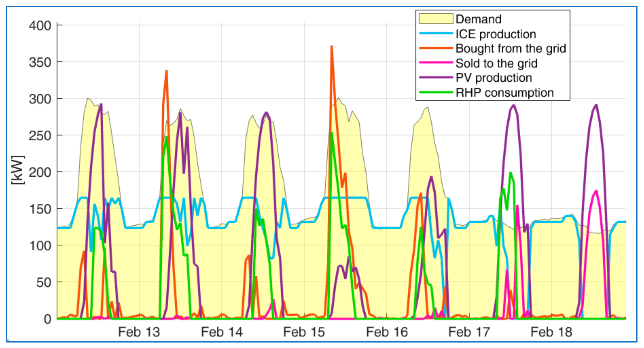Click the Feb 18 x-axis label
Viewport: 644px width, 348px height.
[x=551, y=332]
